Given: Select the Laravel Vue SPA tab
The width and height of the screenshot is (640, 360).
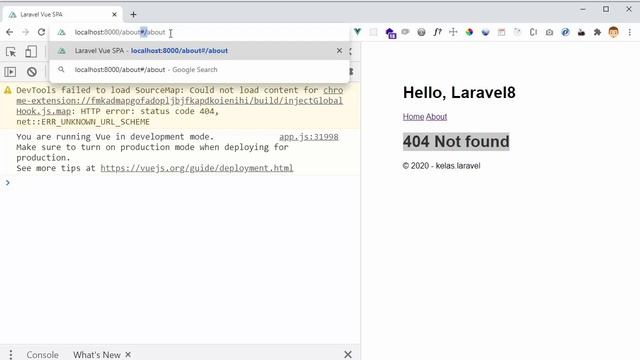Looking at the screenshot, I should (61, 14).
